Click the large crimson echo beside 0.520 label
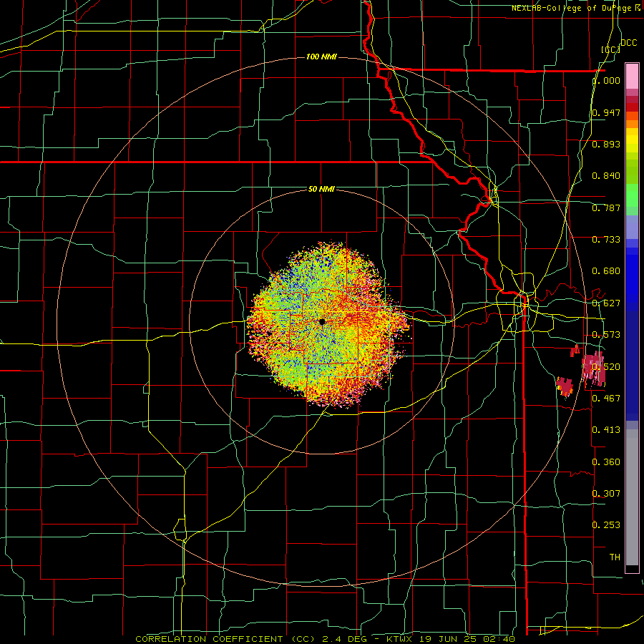Viewport: 644px width, 644px height. 594,369
